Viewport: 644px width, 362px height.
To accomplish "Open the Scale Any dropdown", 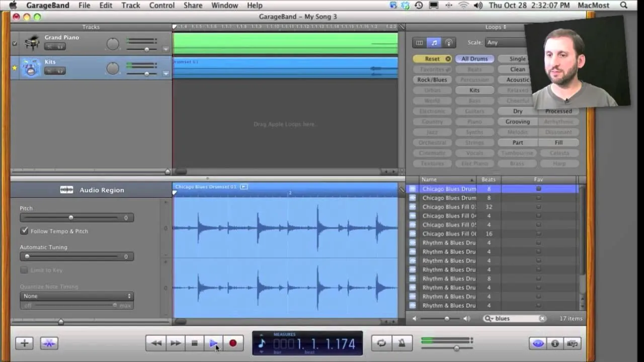I will pos(505,43).
